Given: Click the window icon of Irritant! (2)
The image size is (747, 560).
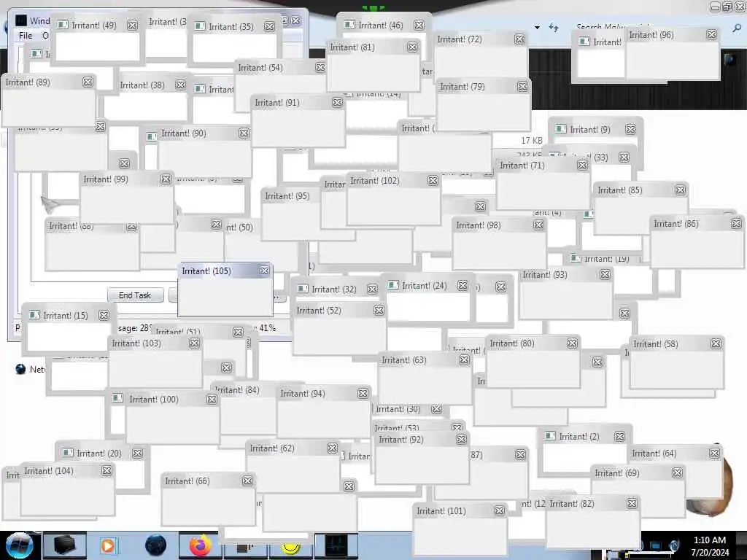Looking at the screenshot, I should tap(550, 436).
